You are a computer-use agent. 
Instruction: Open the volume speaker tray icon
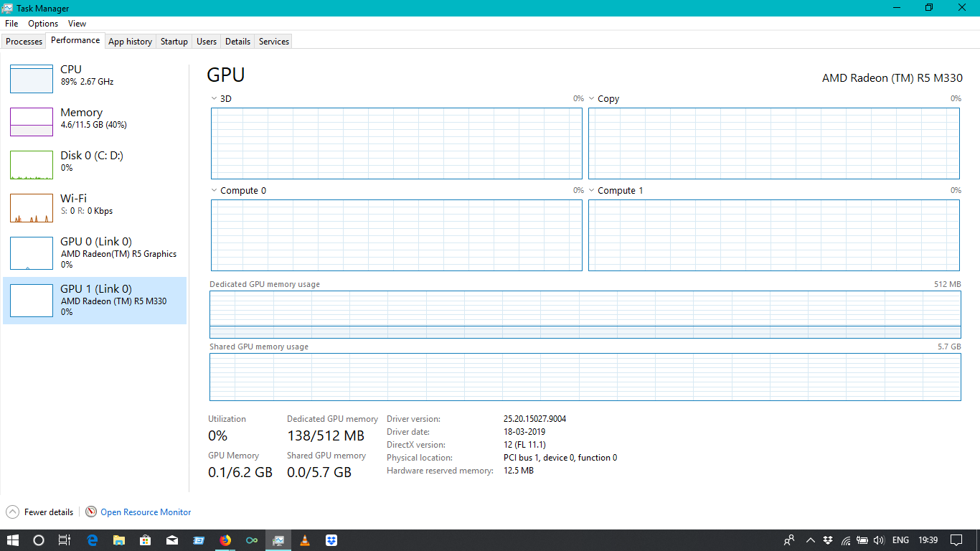click(x=878, y=540)
